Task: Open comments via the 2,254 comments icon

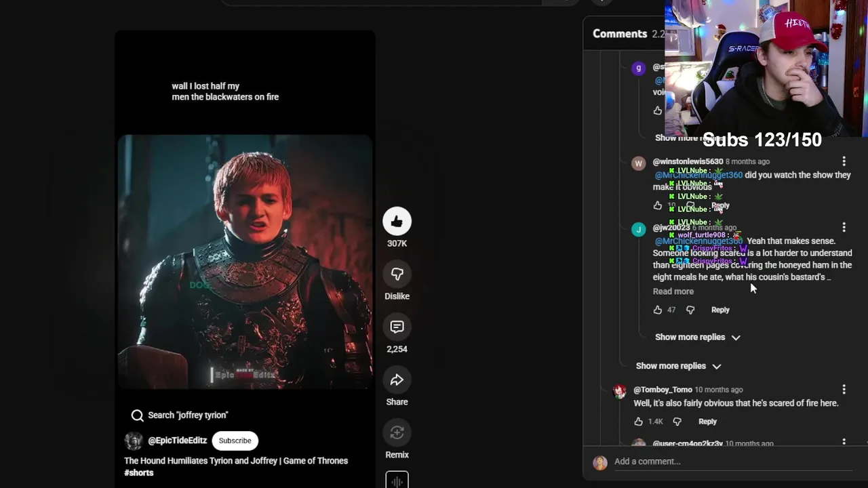Action: pos(397,327)
